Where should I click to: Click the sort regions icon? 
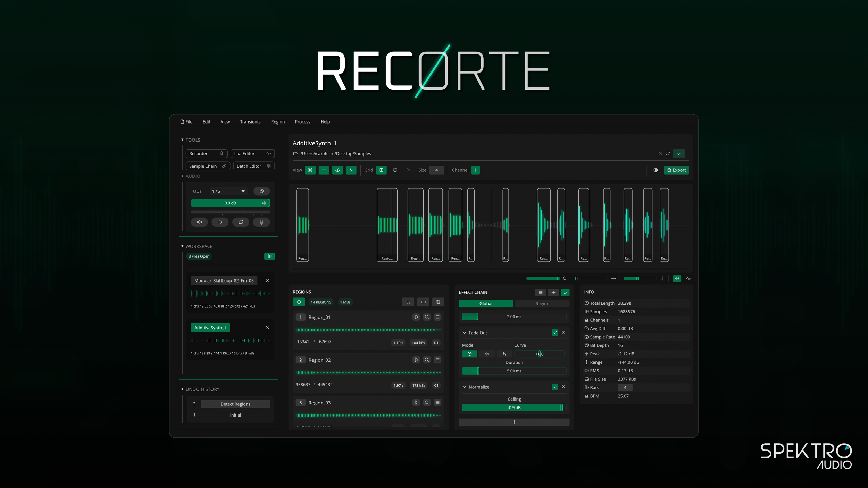[408, 302]
